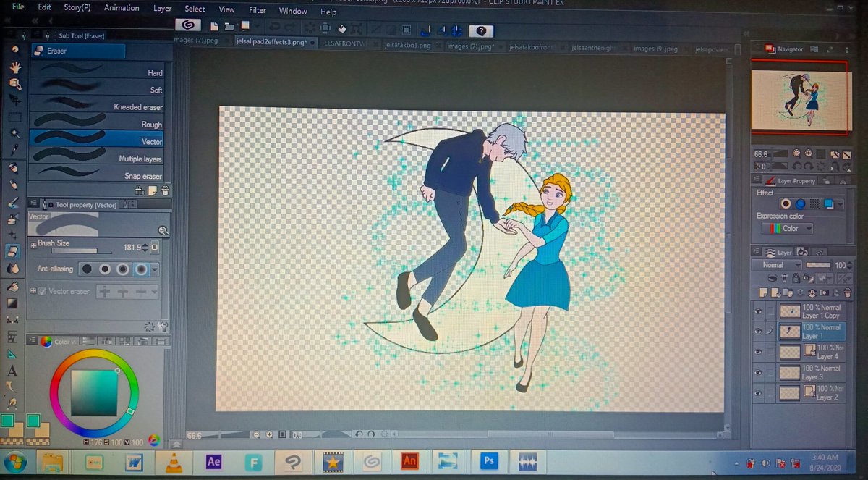The width and height of the screenshot is (868, 480).
Task: Switch to jelsatakbo1.png tab
Action: pyautogui.click(x=409, y=45)
